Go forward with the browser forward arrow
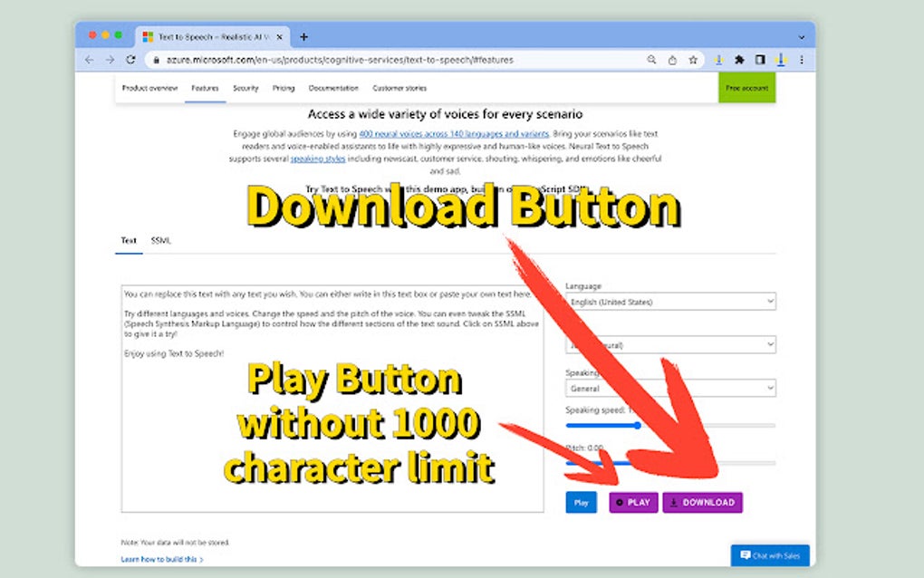Viewport: 924px width, 578px height. [111, 60]
